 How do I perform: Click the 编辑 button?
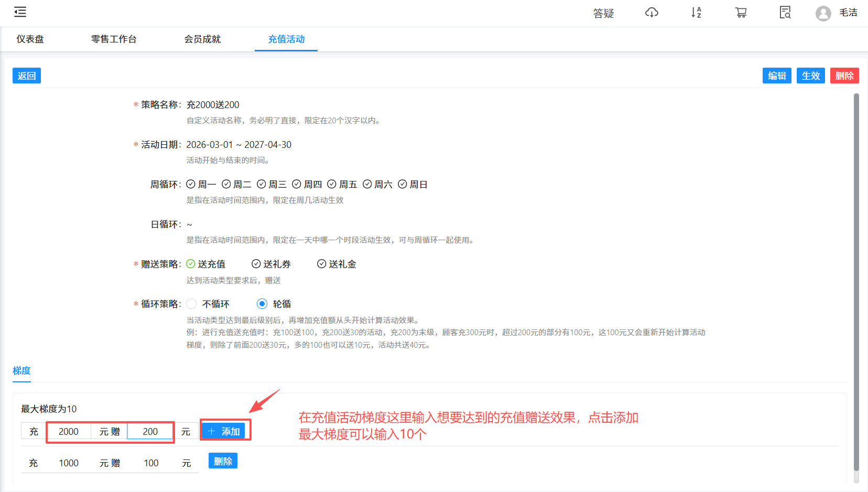(777, 76)
